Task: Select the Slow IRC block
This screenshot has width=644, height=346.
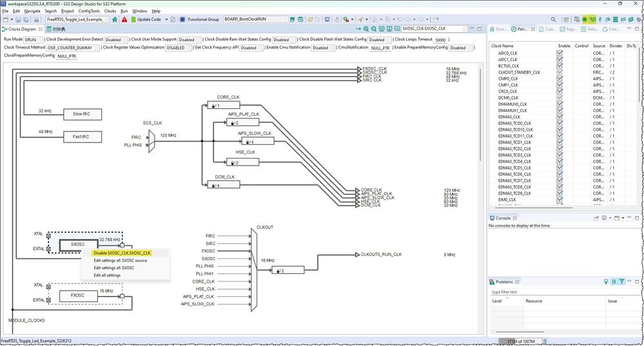Action: click(x=82, y=114)
